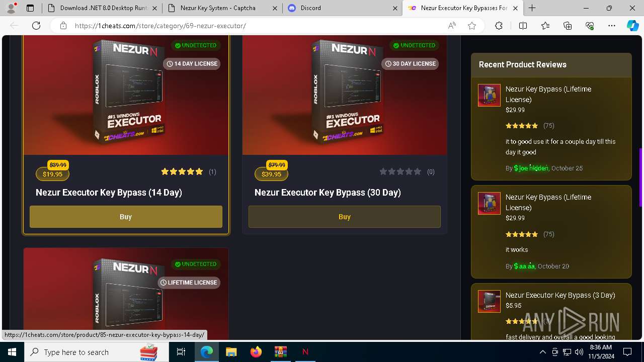
Task: Click the review thumbnail beside 'it works'
Action: point(489,203)
